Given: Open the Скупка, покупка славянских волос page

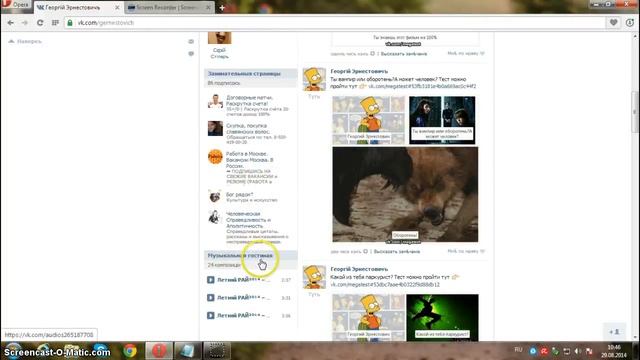Looking at the screenshot, I should coord(248,129).
